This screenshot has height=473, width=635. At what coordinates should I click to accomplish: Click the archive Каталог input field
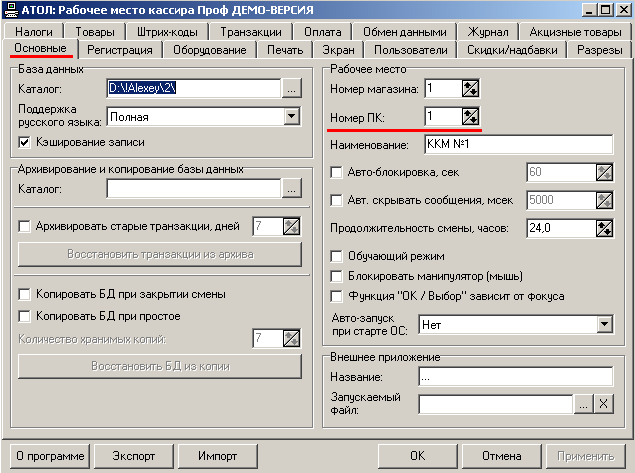[x=194, y=188]
